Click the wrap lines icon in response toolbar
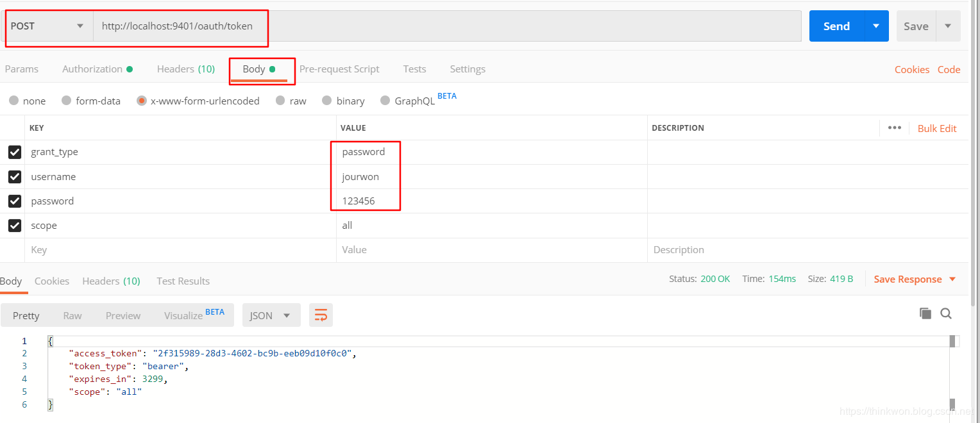The width and height of the screenshot is (980, 423). coord(321,315)
